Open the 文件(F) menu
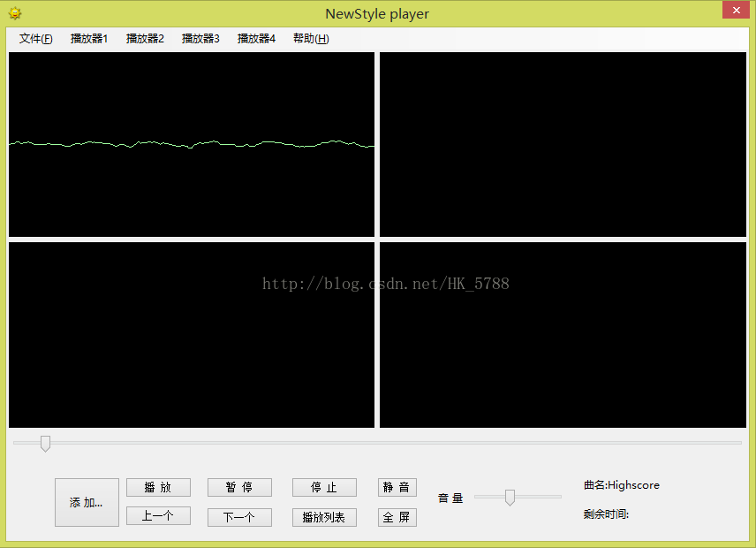This screenshot has width=756, height=548. (35, 39)
